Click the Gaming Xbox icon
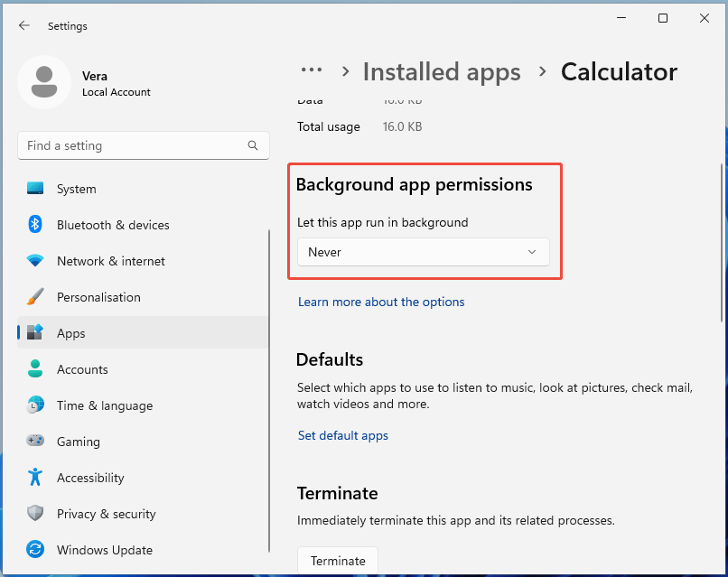Image resolution: width=728 pixels, height=577 pixels. click(35, 442)
